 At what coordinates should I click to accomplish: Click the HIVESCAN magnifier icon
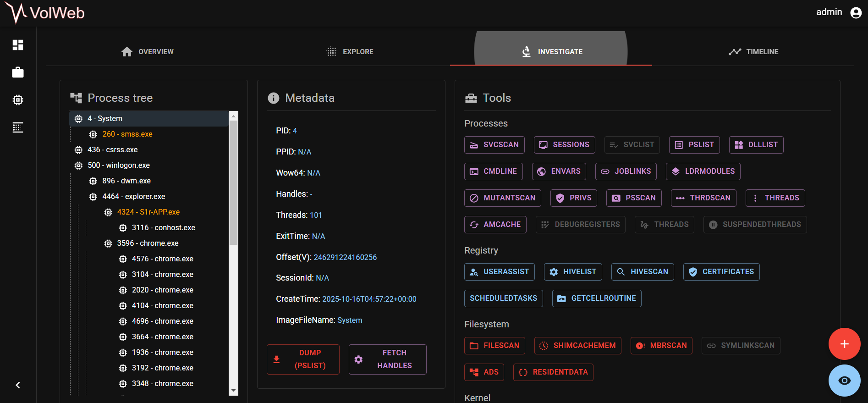[x=621, y=272]
